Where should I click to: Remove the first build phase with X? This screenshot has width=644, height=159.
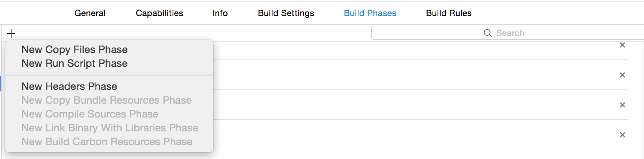pos(623,45)
